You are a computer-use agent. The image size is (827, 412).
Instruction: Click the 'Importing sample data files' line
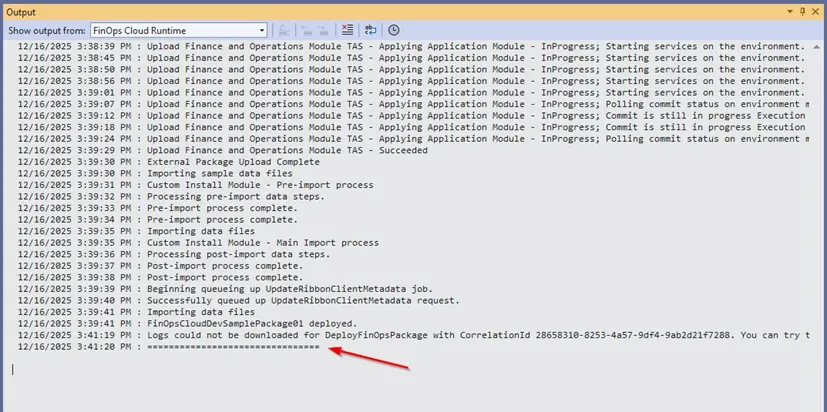coord(155,174)
